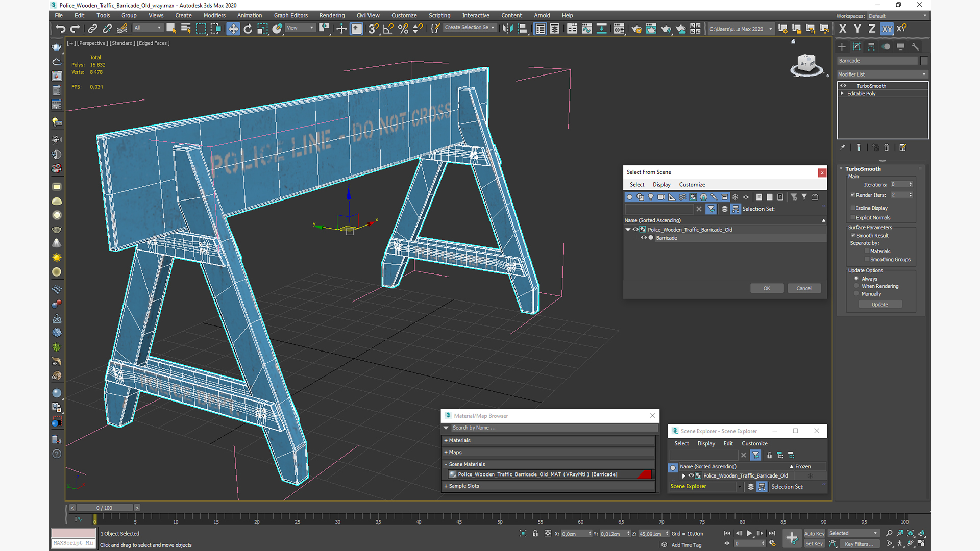This screenshot has height=551, width=980.
Task: Activate the Select Object arrow tool
Action: (171, 29)
